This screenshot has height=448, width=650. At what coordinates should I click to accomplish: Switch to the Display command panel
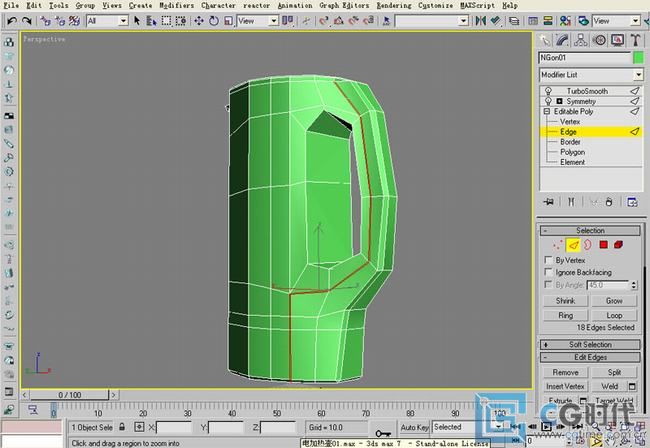(617, 40)
